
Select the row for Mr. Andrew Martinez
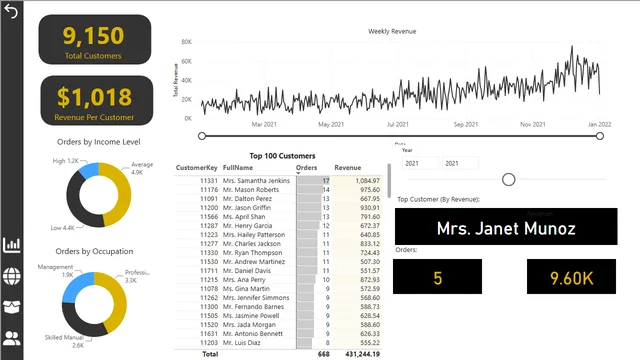tap(278, 262)
